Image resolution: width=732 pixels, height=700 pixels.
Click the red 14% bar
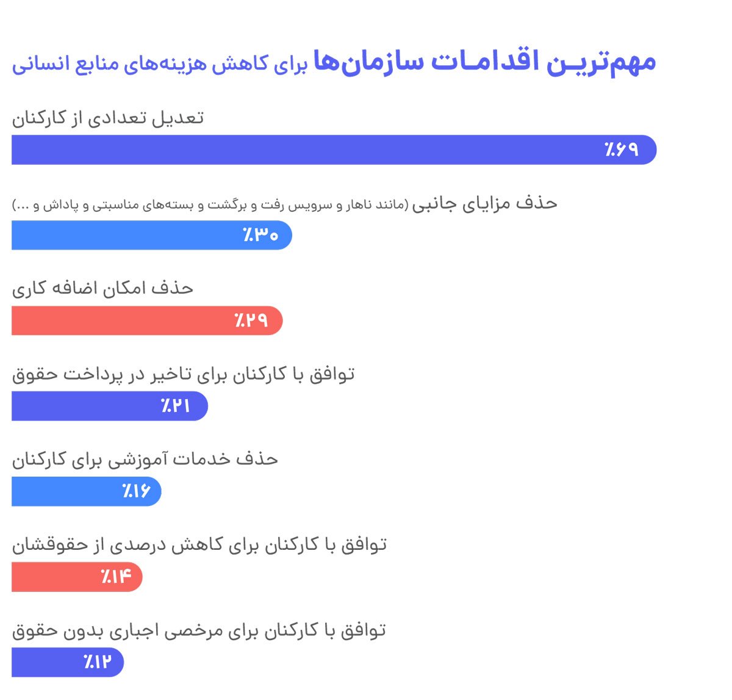pos(77,577)
